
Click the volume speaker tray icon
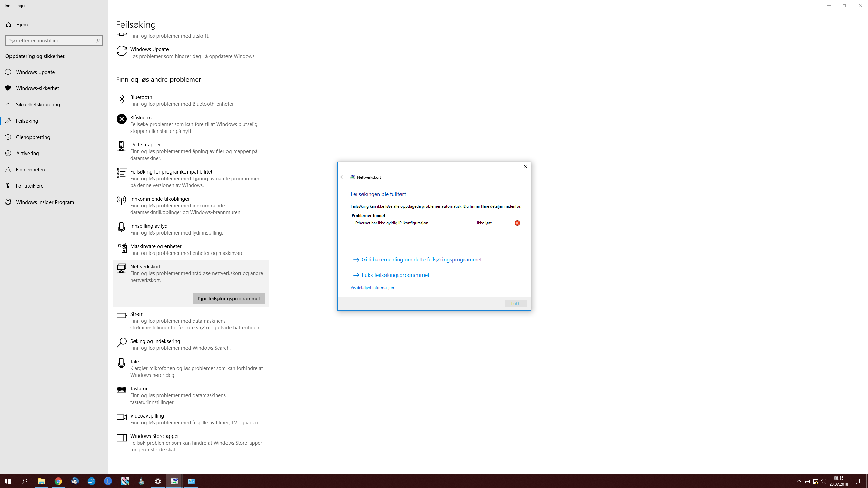(823, 481)
